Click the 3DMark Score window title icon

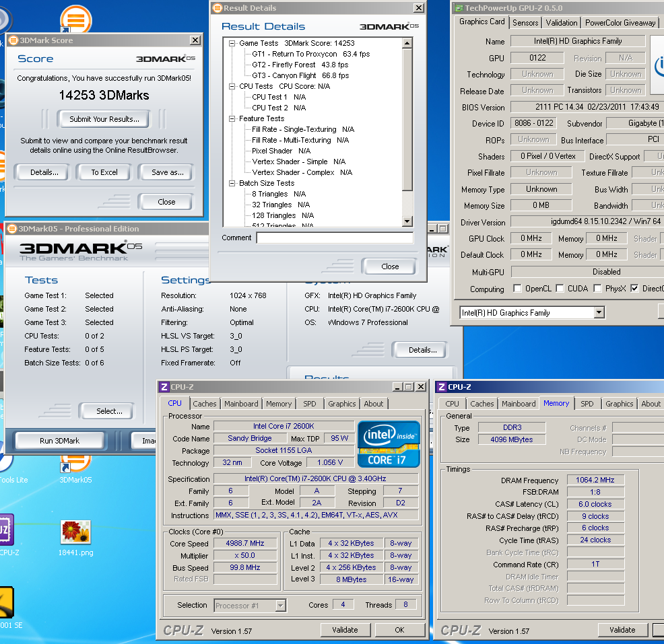pyautogui.click(x=13, y=40)
